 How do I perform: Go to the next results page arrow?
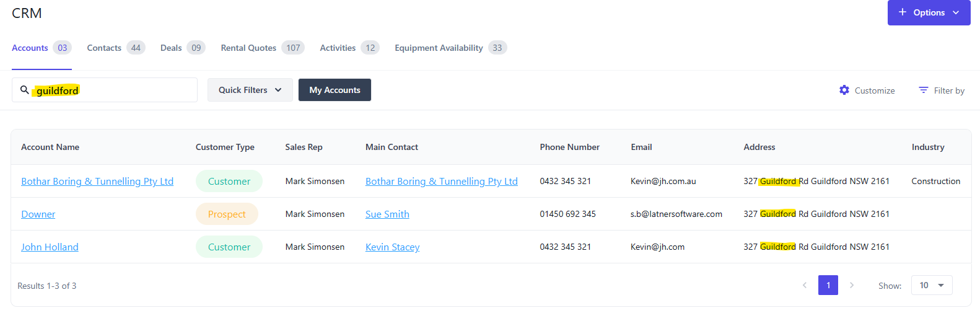point(852,285)
